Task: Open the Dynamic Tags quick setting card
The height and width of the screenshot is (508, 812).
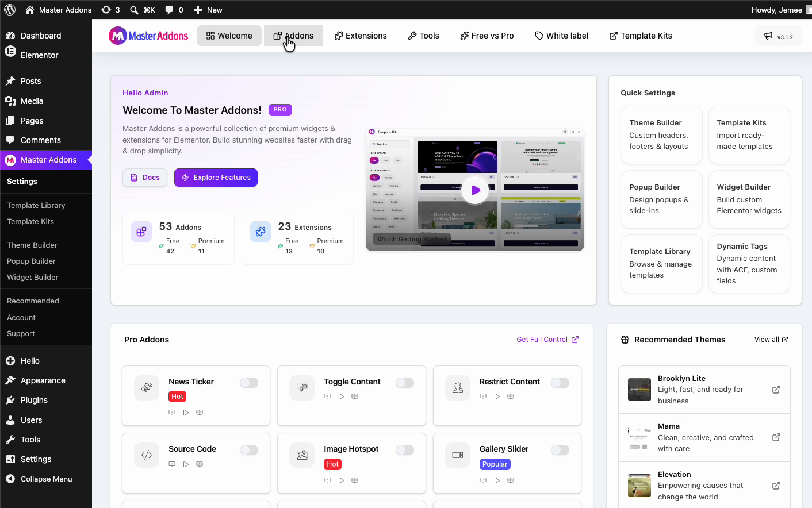Action: [x=749, y=263]
